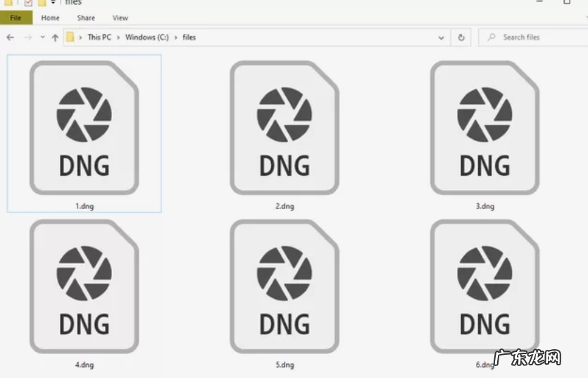Click the Refresh button in address bar
The width and height of the screenshot is (588, 378).
[461, 37]
